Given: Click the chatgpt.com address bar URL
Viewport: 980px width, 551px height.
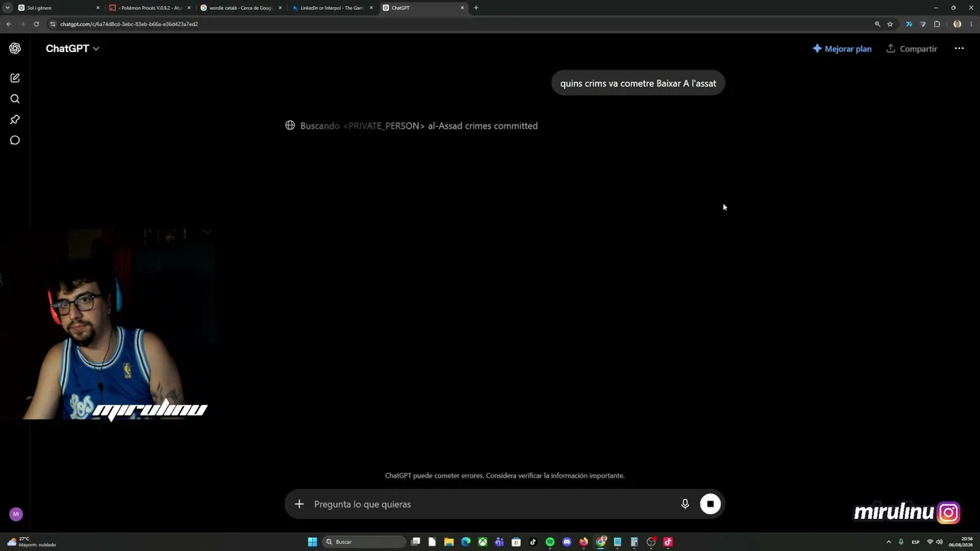Looking at the screenshot, I should [129, 24].
